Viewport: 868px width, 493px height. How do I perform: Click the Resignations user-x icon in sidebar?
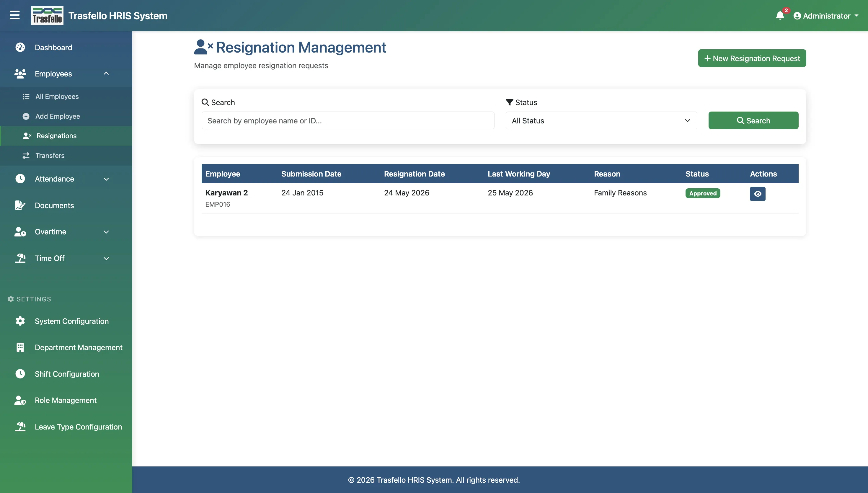(27, 136)
